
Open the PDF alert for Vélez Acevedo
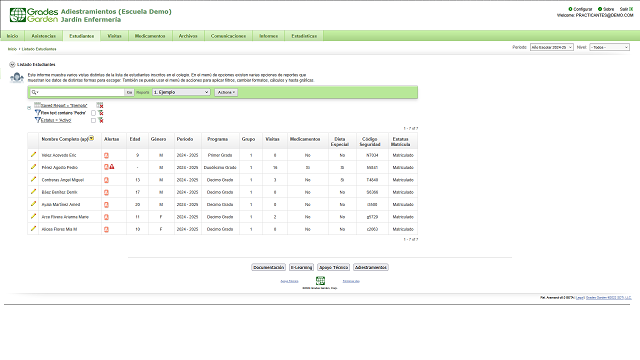(x=106, y=156)
